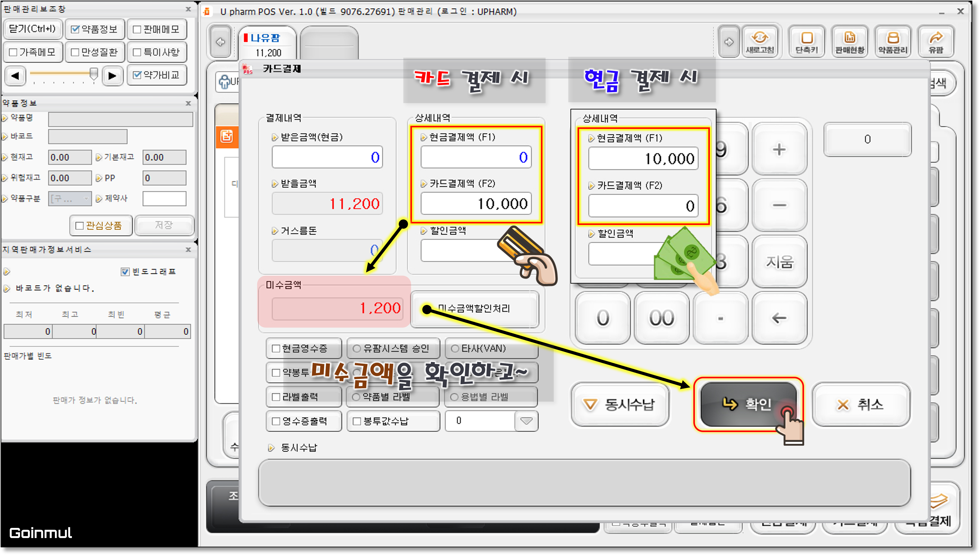The image size is (980, 555).
Task: Check the 관심상품 checkbox
Action: (79, 226)
